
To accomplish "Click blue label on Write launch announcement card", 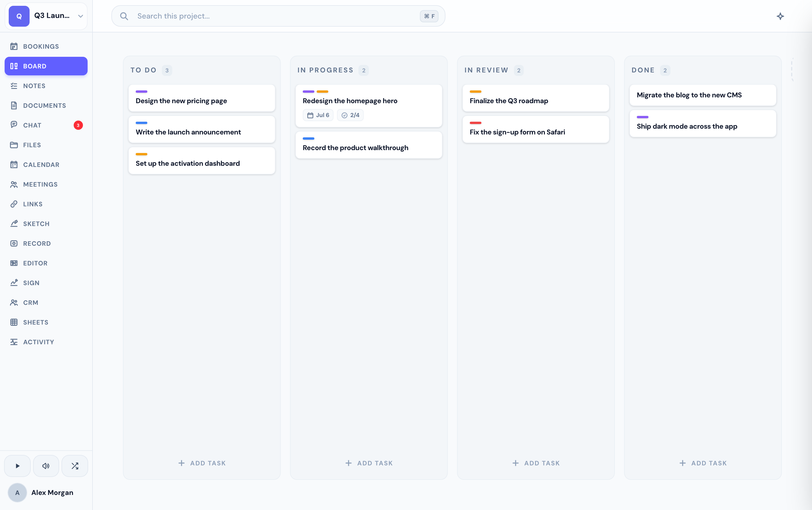I will tap(141, 123).
